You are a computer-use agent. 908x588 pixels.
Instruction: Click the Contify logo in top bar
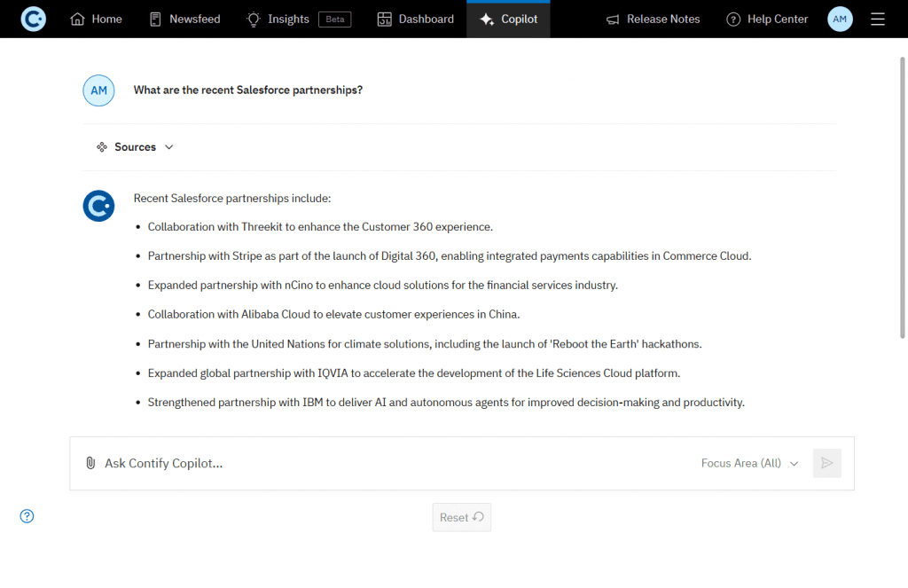click(x=33, y=19)
